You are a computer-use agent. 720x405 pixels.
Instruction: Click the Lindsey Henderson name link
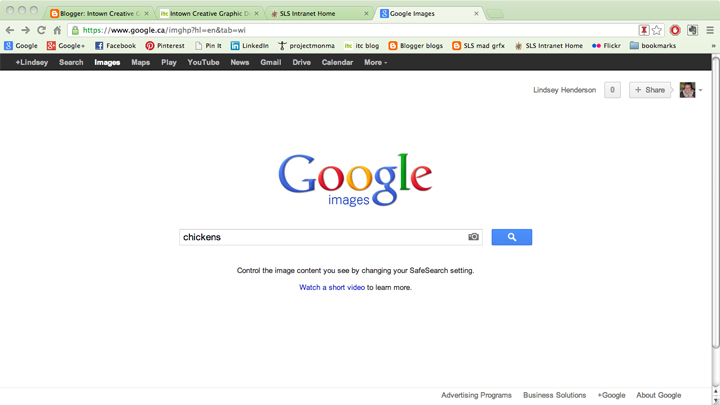564,90
